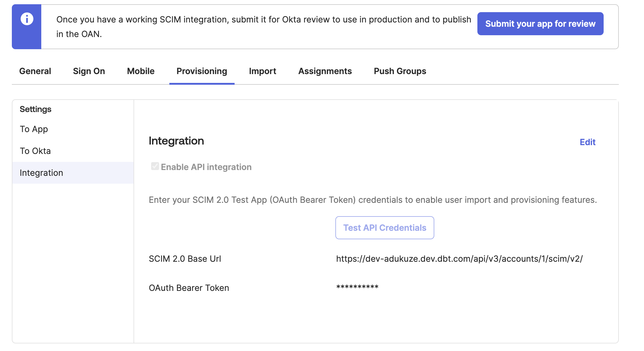The image size is (644, 351).
Task: Select To App in the Settings sidebar
Action: tap(34, 129)
